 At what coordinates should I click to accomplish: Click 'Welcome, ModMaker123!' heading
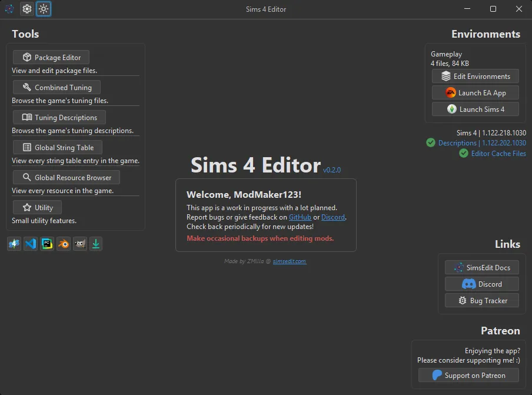244,194
